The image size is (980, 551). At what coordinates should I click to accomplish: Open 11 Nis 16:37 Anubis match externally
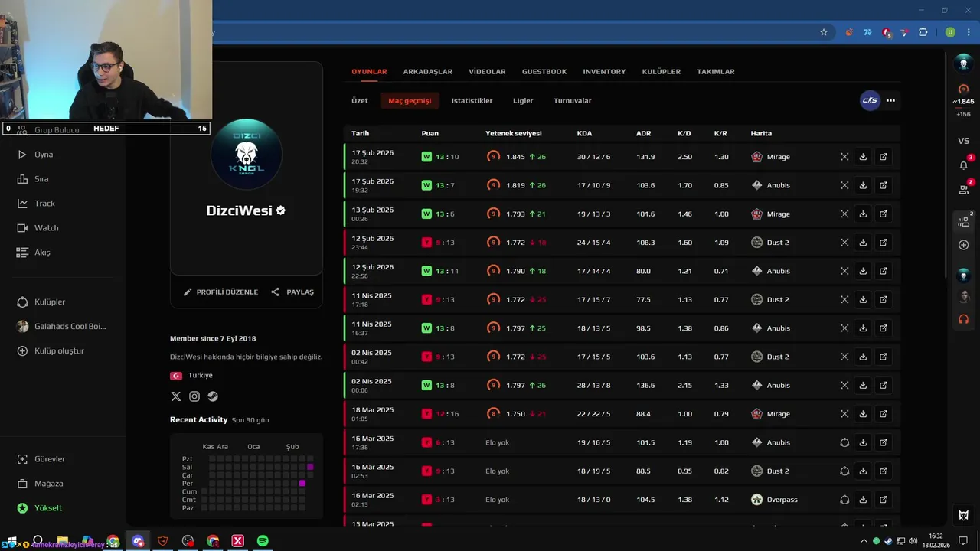[884, 328]
